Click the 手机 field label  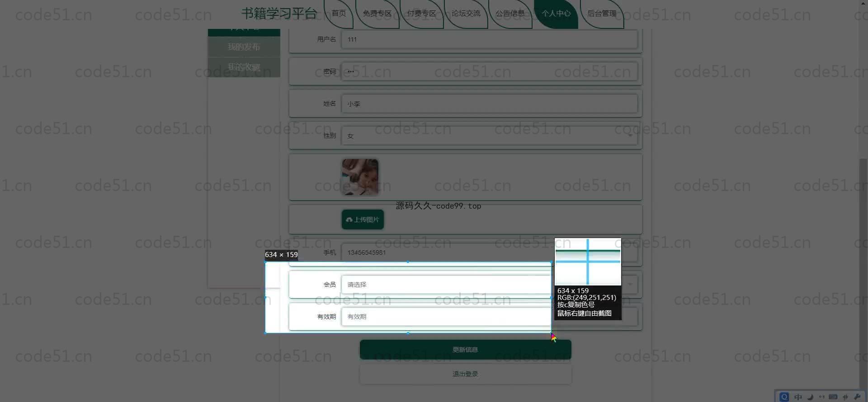pos(330,252)
